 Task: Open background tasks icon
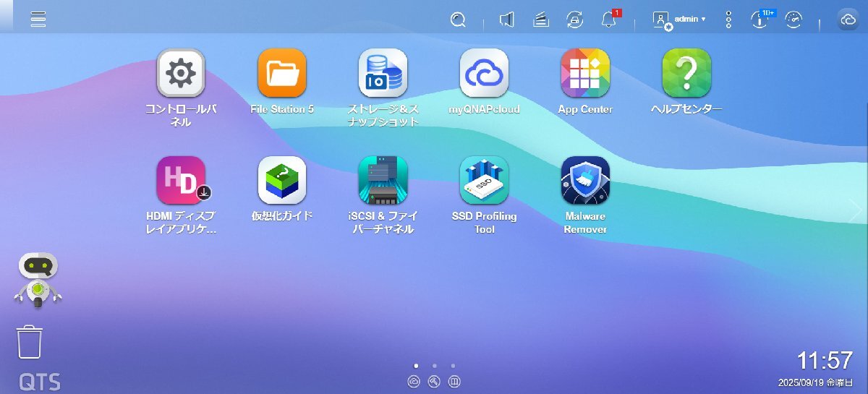[540, 20]
